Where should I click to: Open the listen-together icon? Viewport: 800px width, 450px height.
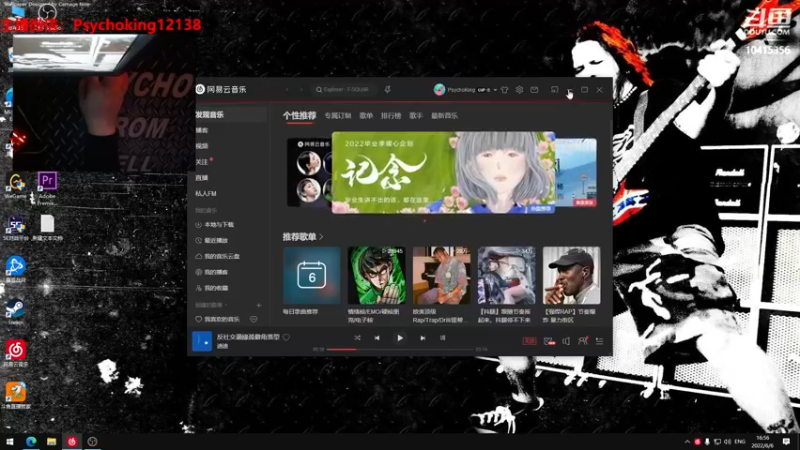point(583,341)
